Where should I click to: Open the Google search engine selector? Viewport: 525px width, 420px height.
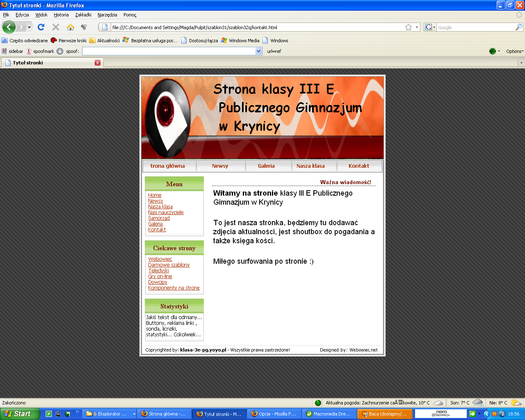430,27
